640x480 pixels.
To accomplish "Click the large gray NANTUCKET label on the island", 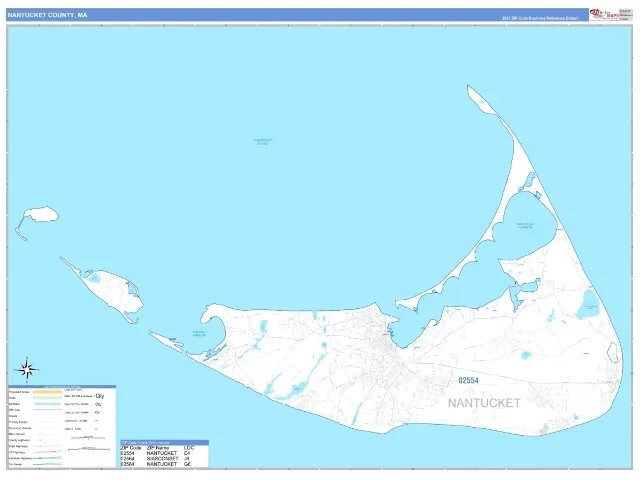I will [484, 403].
